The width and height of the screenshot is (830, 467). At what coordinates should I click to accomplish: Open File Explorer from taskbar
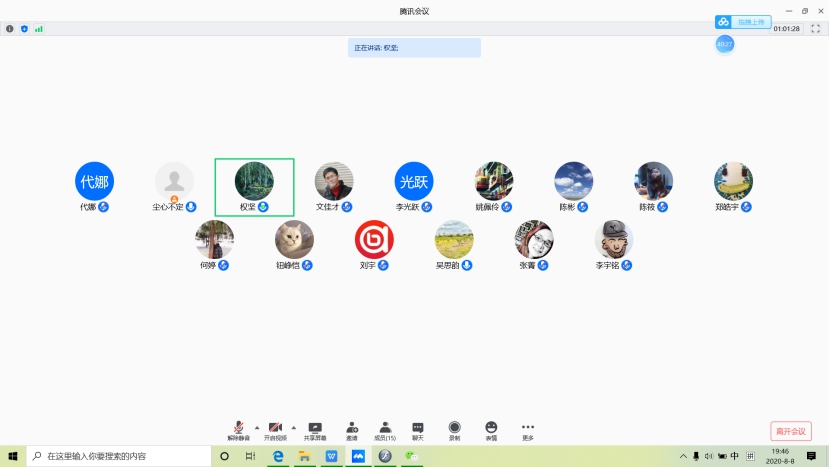304,456
